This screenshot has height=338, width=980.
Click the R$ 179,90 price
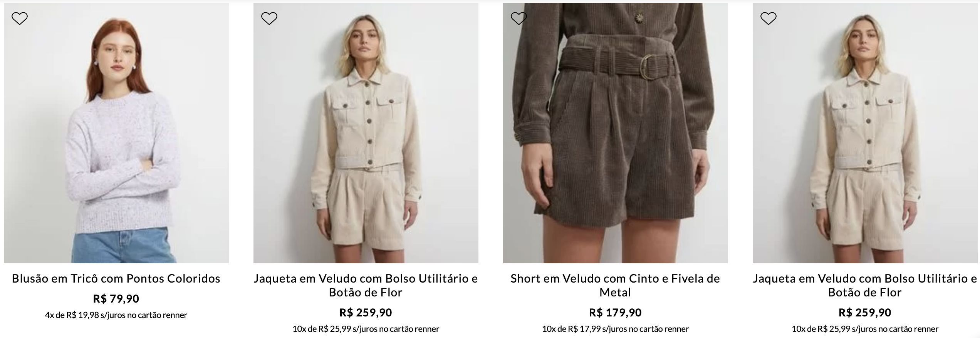[616, 312]
